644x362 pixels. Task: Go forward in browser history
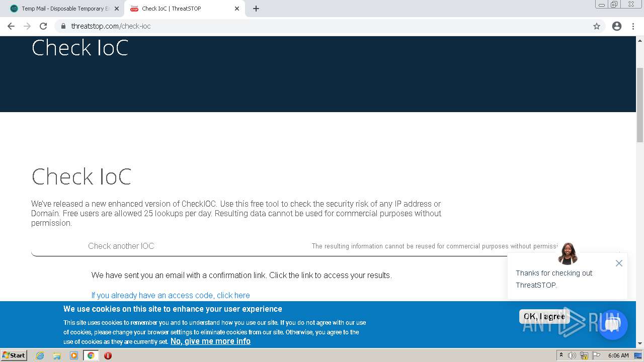pos(27,26)
